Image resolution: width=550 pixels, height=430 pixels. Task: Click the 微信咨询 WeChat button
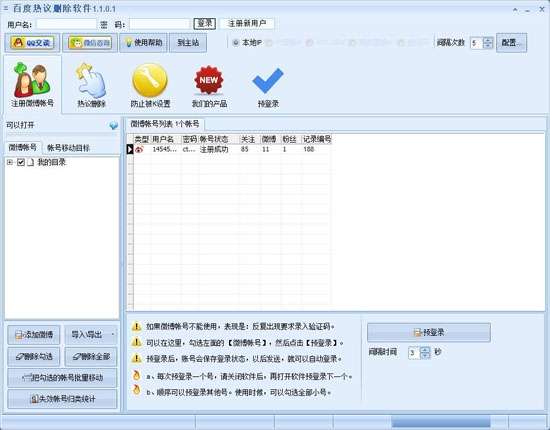coord(90,43)
